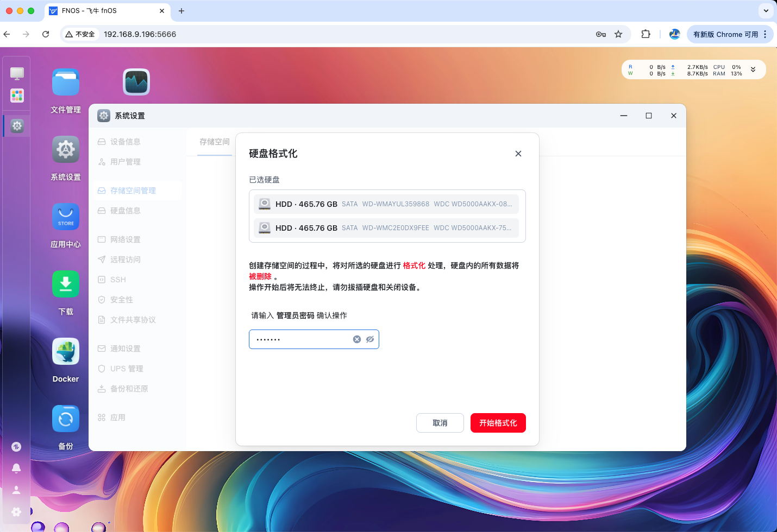This screenshot has width=777, height=532.
Task: Open 文件管理 from the dock
Action: tap(65, 83)
